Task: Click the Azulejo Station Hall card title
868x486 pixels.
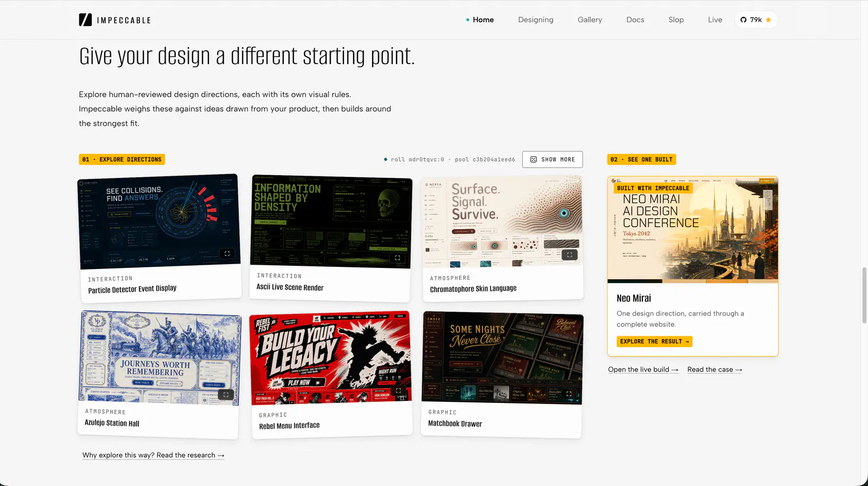Action: click(112, 423)
